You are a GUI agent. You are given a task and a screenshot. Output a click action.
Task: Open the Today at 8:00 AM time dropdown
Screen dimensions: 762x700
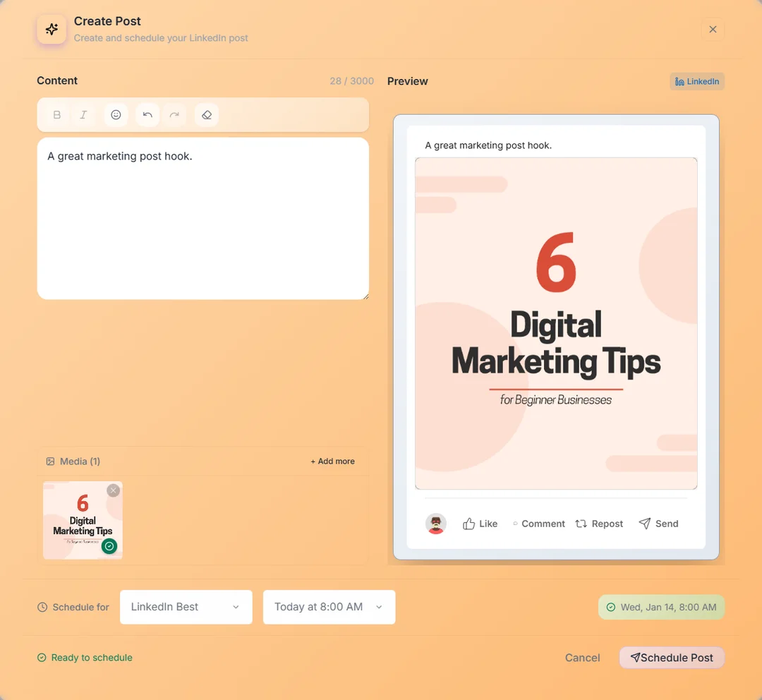[329, 607]
